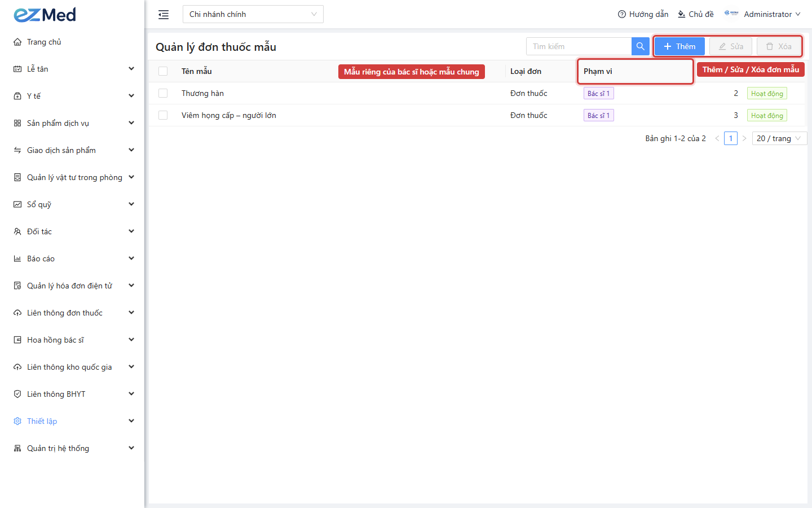Click the Bác sĩ 1 tag in Thương hàn row

(x=599, y=93)
